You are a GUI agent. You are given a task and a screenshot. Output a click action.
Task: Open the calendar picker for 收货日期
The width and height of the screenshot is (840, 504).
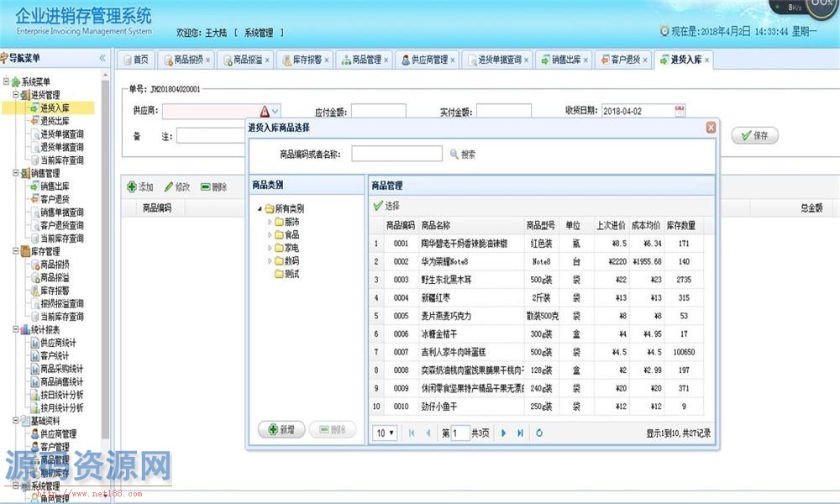pyautogui.click(x=680, y=111)
